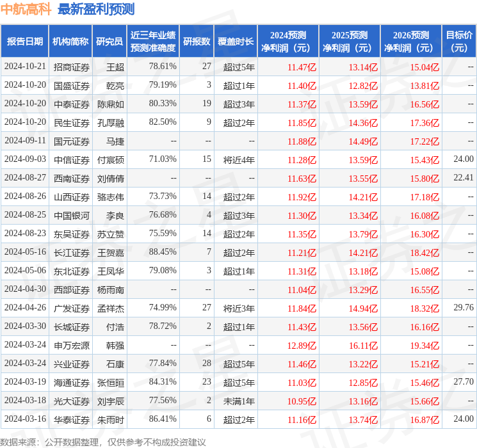Click analyst name 孔厚融
This screenshot has height=448, width=477.
tap(111, 123)
